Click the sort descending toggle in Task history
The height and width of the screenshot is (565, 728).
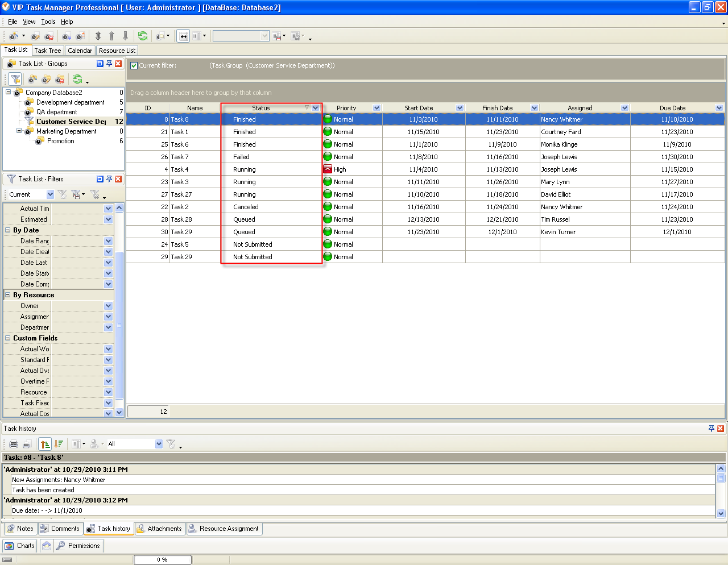(59, 444)
